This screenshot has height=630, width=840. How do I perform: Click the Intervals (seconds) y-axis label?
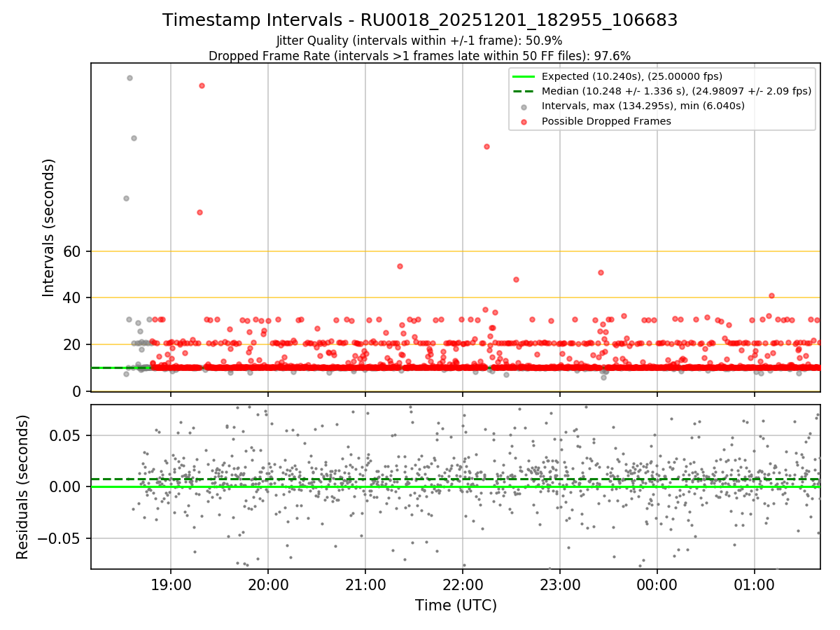(x=48, y=227)
